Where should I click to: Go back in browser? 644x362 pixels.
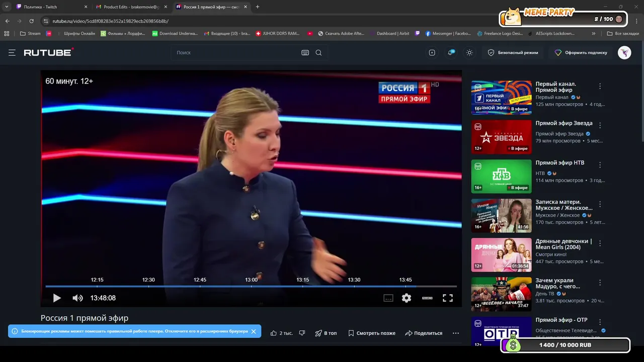tap(7, 21)
